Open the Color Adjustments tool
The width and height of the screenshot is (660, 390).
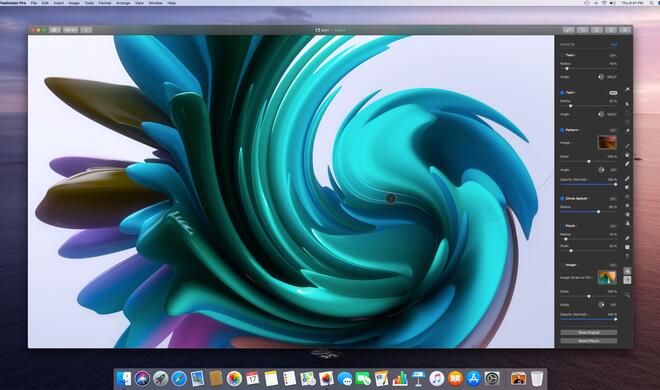[627, 271]
